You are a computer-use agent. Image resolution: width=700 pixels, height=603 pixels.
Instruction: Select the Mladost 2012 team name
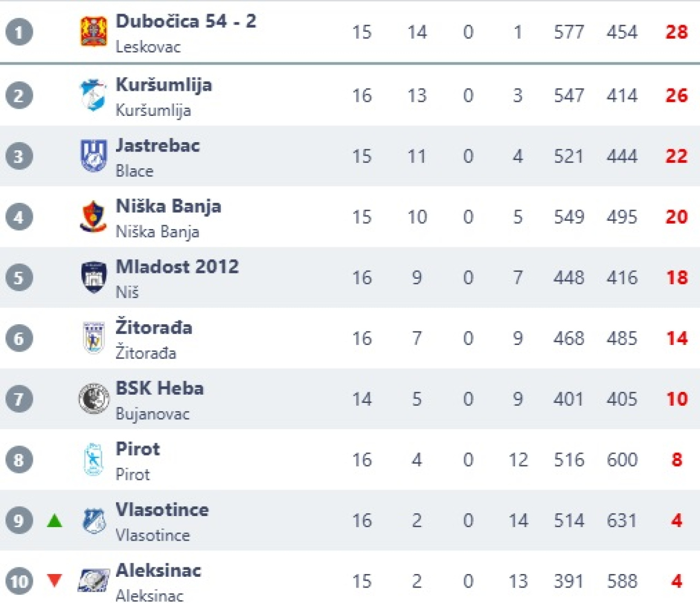tap(177, 267)
